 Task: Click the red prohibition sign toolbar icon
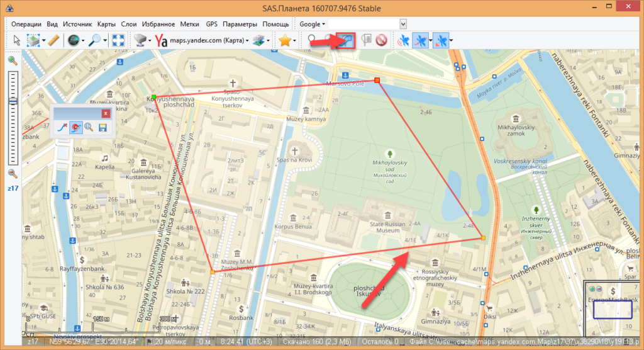(380, 40)
